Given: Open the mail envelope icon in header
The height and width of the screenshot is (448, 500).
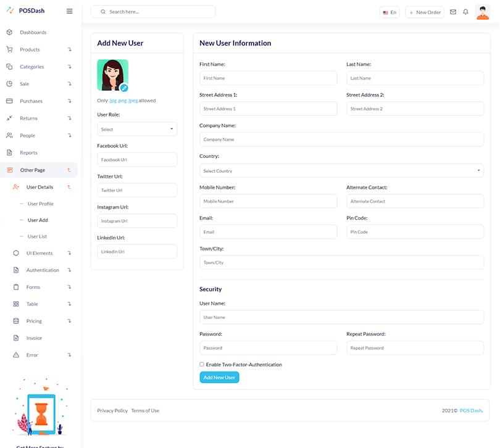Looking at the screenshot, I should pyautogui.click(x=453, y=12).
